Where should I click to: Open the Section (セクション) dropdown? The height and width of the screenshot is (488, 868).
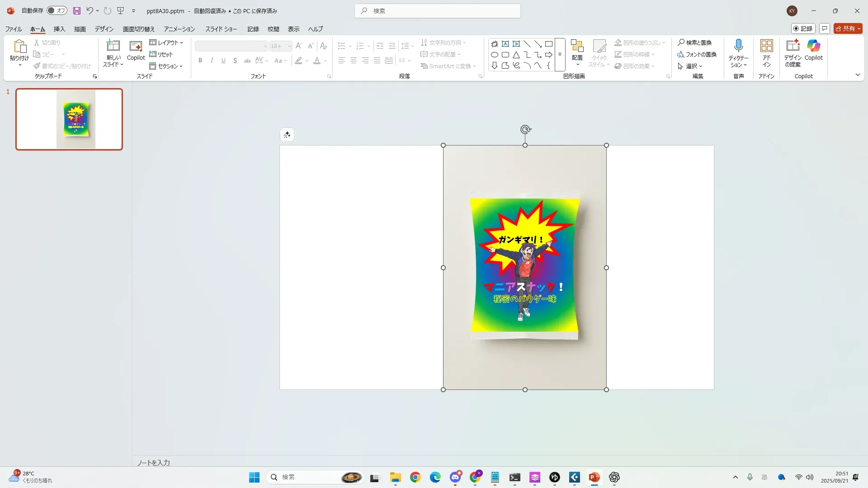166,66
